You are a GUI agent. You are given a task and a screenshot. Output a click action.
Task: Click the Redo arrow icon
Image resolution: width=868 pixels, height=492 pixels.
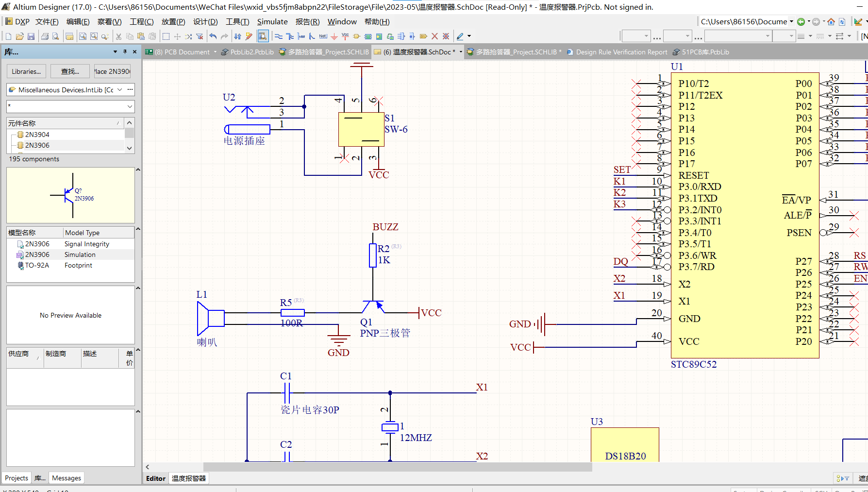coord(224,36)
